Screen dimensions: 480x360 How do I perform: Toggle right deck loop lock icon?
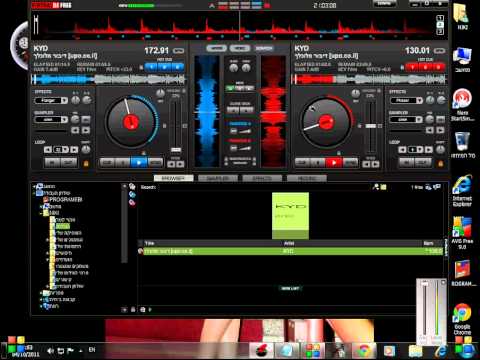(441, 164)
